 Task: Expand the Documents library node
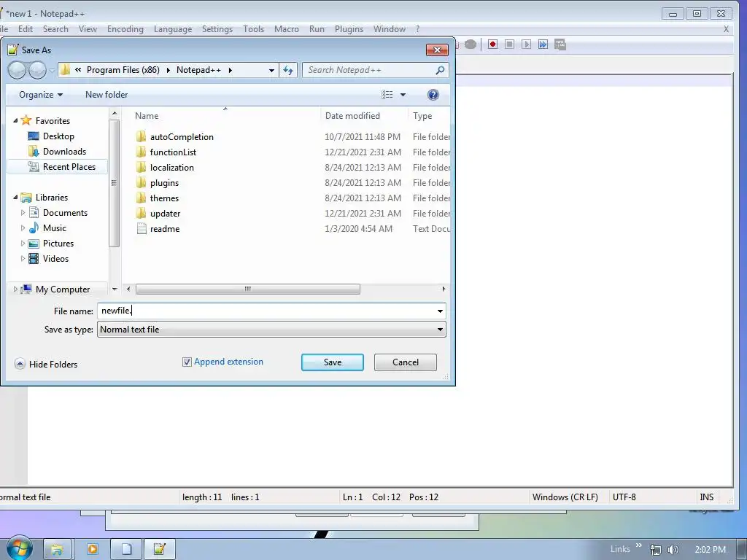pos(23,213)
